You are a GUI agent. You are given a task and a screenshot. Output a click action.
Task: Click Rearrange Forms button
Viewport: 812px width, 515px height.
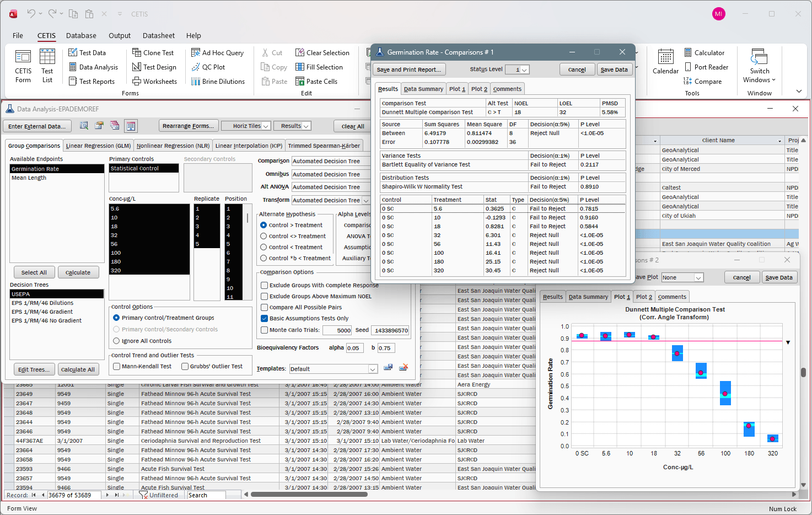click(189, 126)
